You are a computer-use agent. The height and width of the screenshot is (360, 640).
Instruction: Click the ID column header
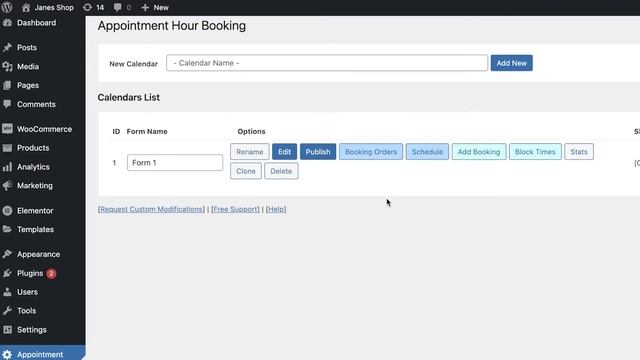(116, 131)
